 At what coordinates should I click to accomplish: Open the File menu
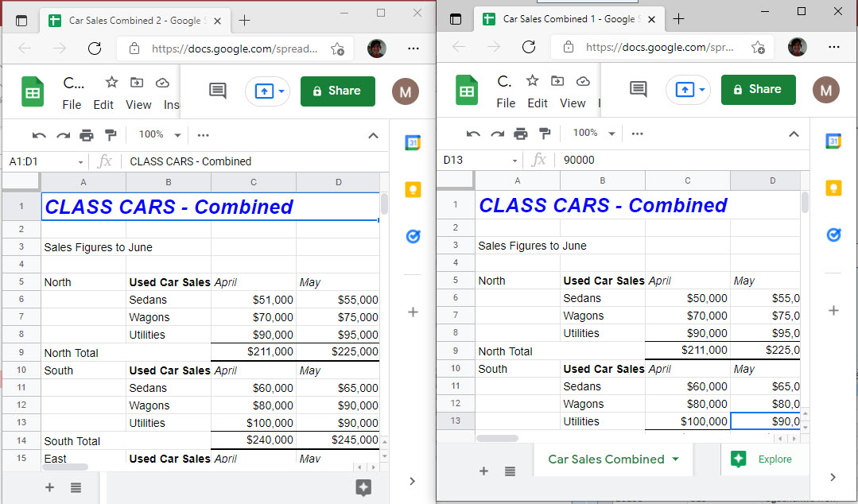click(x=506, y=103)
